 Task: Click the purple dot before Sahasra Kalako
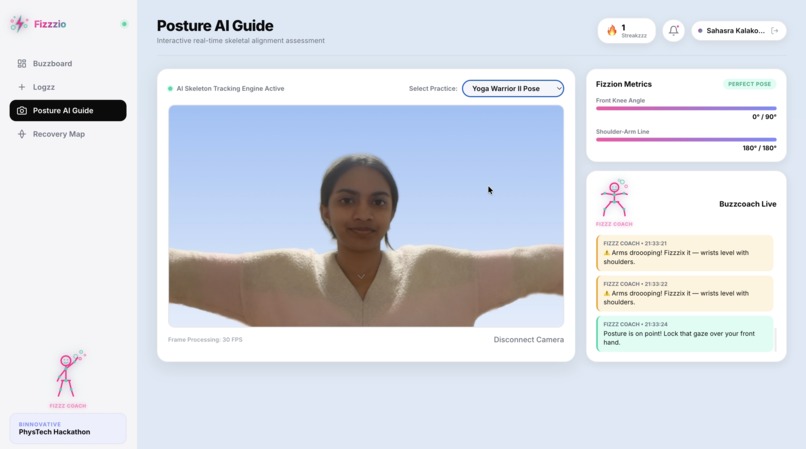(x=700, y=31)
